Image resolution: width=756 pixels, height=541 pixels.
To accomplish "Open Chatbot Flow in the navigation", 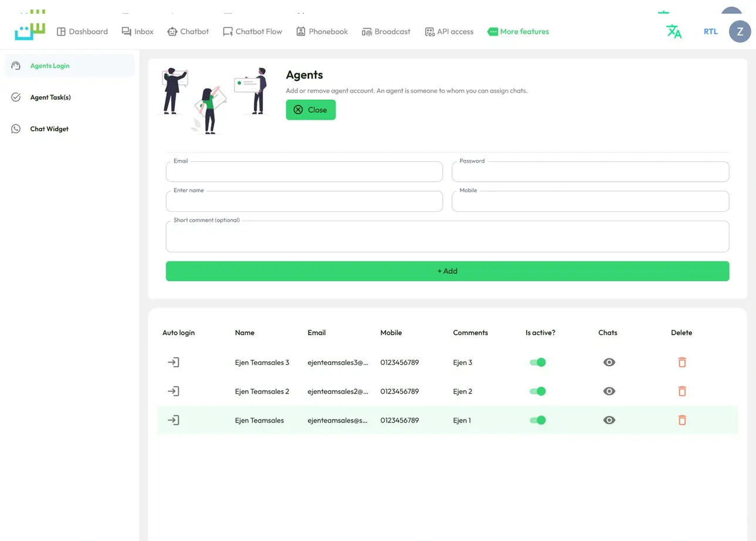I will click(252, 32).
